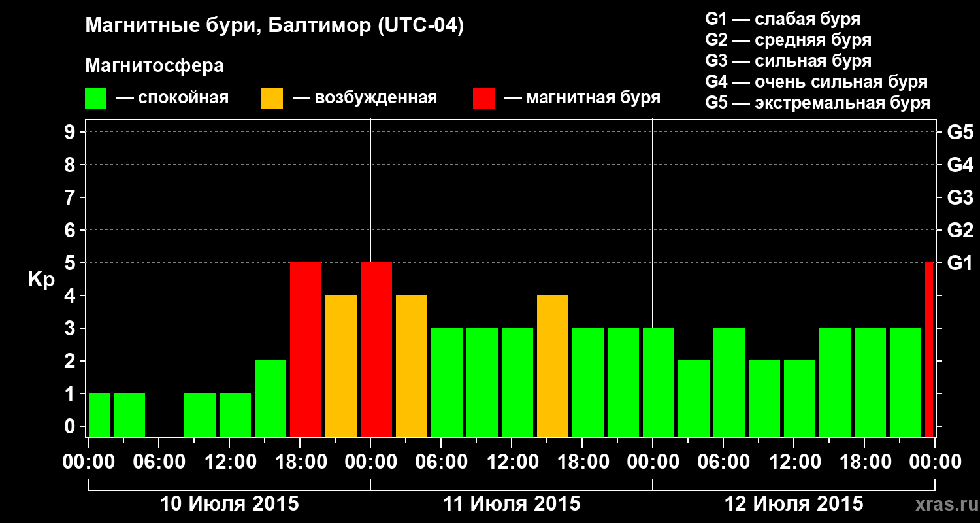Click the orange 'возбужденная' legend swatch

point(272,98)
